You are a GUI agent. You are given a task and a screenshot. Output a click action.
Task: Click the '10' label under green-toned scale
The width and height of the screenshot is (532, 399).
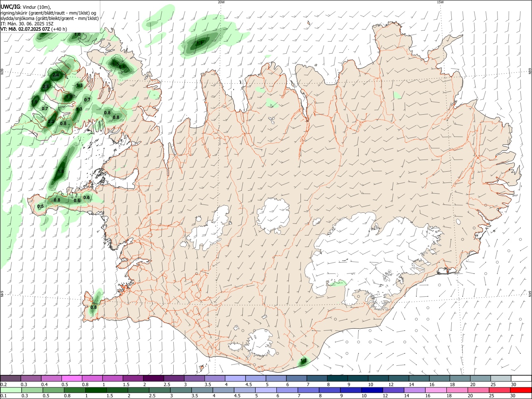tap(364, 396)
